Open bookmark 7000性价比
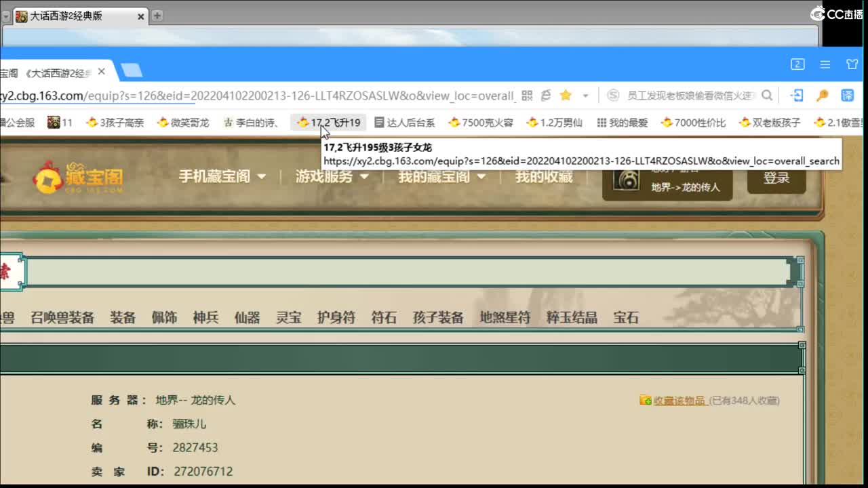868x488 pixels. (x=694, y=123)
